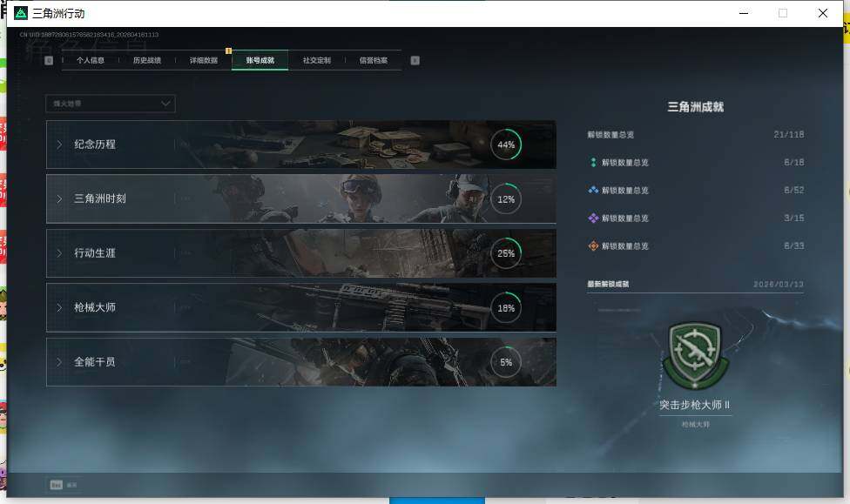850x504 pixels.
Task: Expand the 行动生涯 achievement row
Action: coord(300,253)
